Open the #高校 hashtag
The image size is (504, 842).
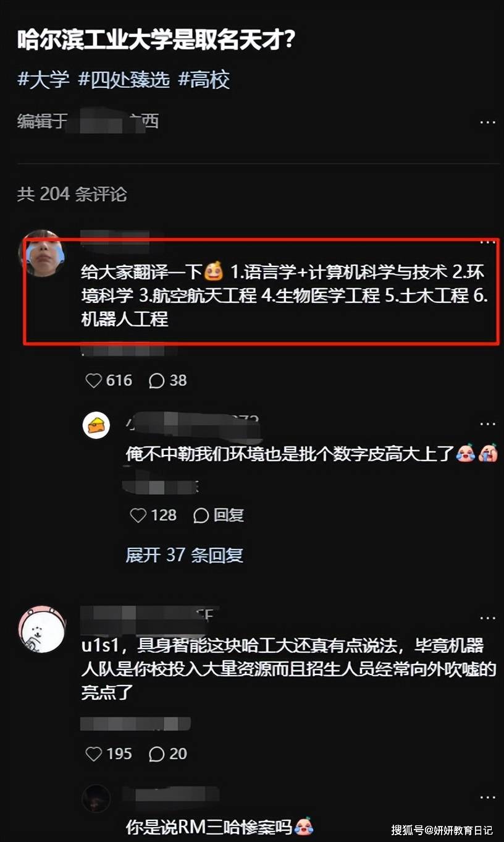(204, 80)
